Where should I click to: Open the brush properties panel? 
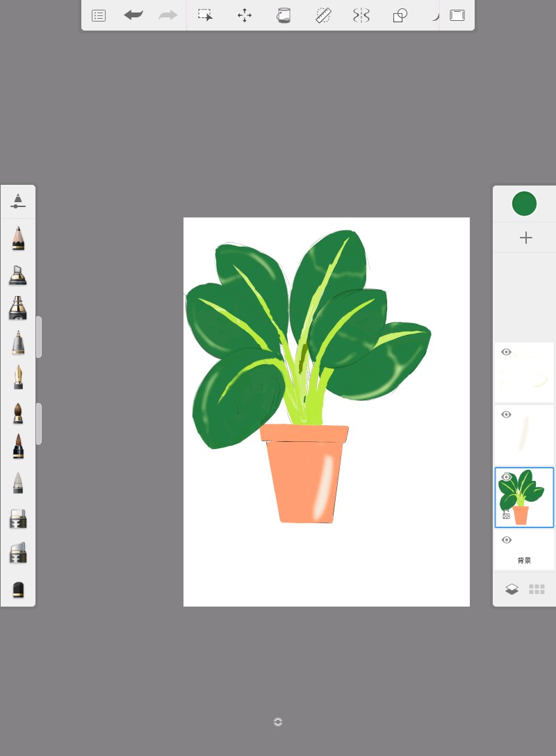click(18, 202)
